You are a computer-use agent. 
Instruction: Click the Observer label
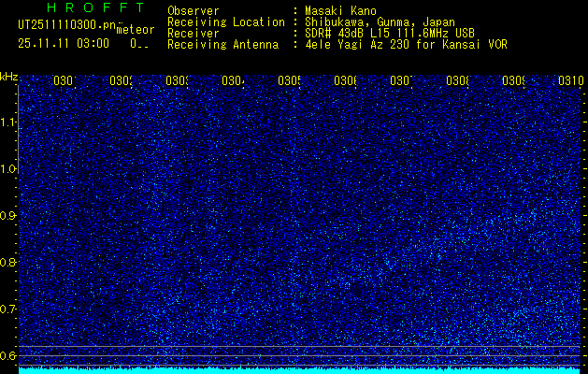(194, 11)
